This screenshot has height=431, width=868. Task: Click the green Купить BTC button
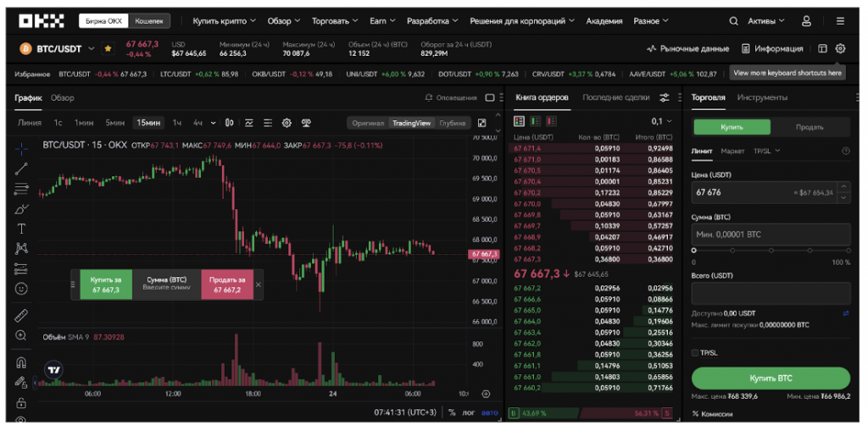click(771, 379)
